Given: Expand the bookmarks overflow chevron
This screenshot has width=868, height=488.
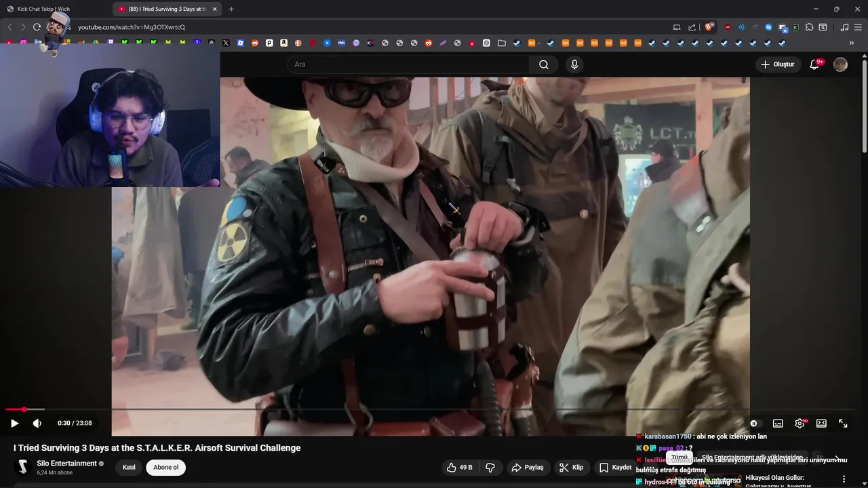Looking at the screenshot, I should [x=852, y=43].
